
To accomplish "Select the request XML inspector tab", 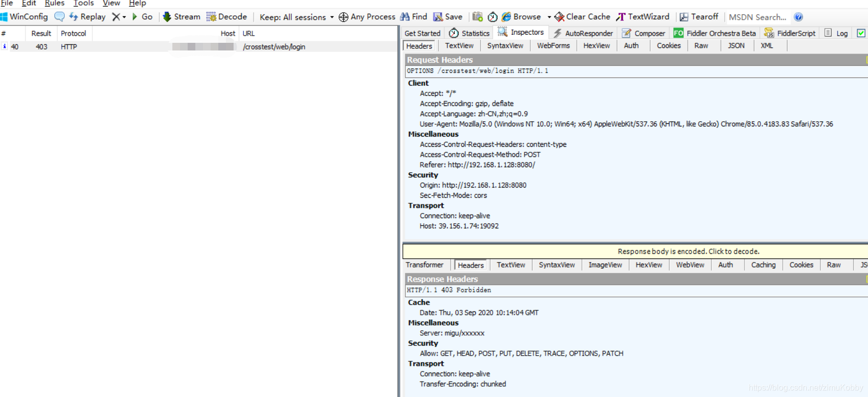I will 767,46.
